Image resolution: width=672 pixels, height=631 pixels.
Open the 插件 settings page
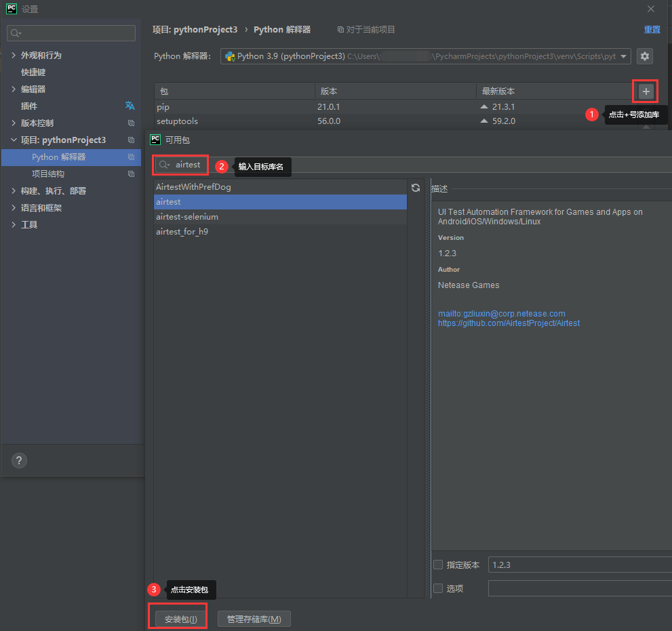pos(29,106)
